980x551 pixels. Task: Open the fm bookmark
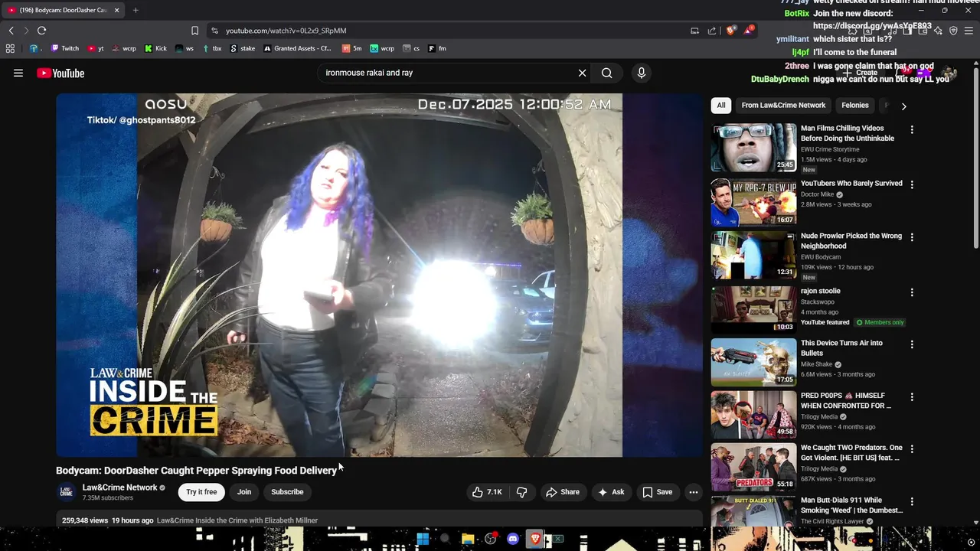click(437, 48)
